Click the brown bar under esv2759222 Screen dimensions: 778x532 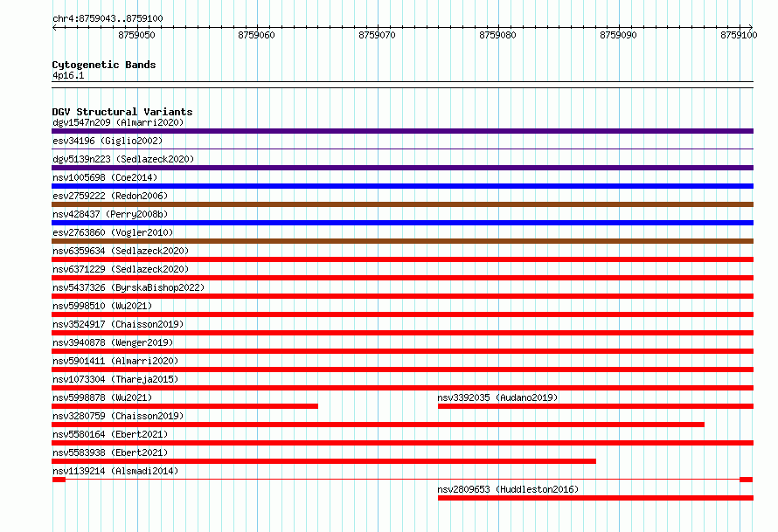(402, 204)
